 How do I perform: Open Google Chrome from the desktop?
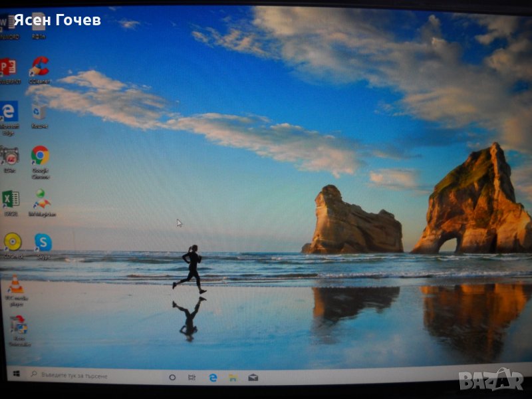[40, 156]
